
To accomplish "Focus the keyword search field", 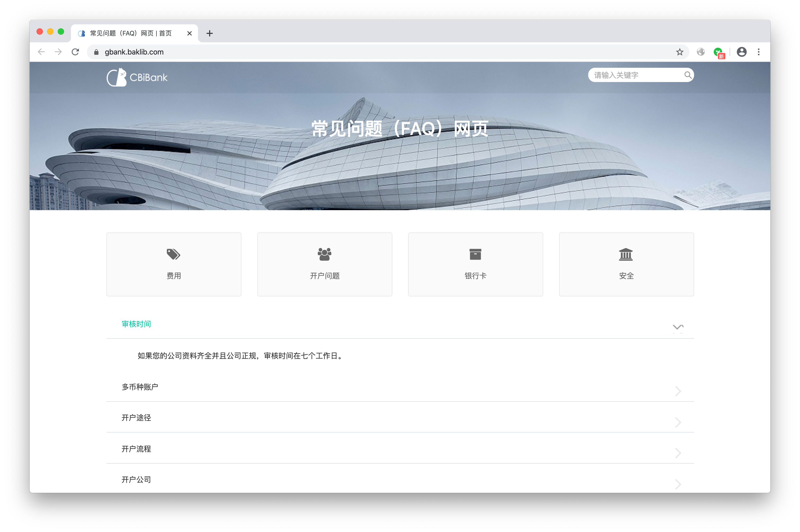I will pos(641,75).
